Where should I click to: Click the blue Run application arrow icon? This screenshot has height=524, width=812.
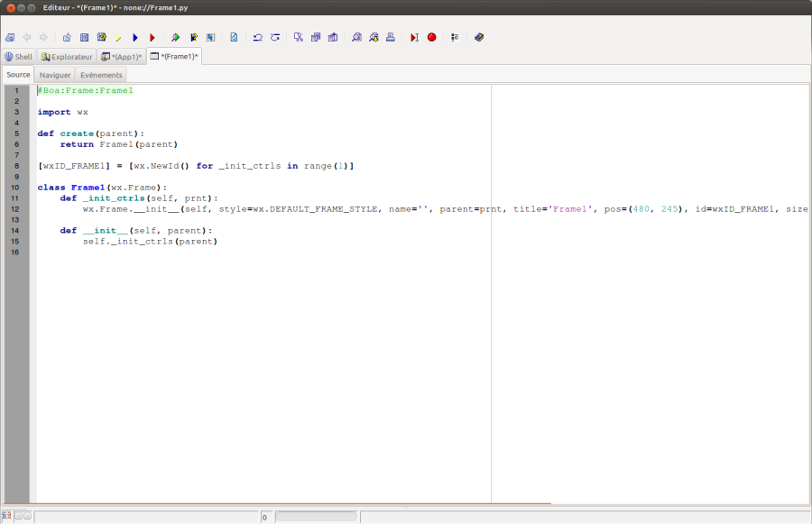[135, 38]
